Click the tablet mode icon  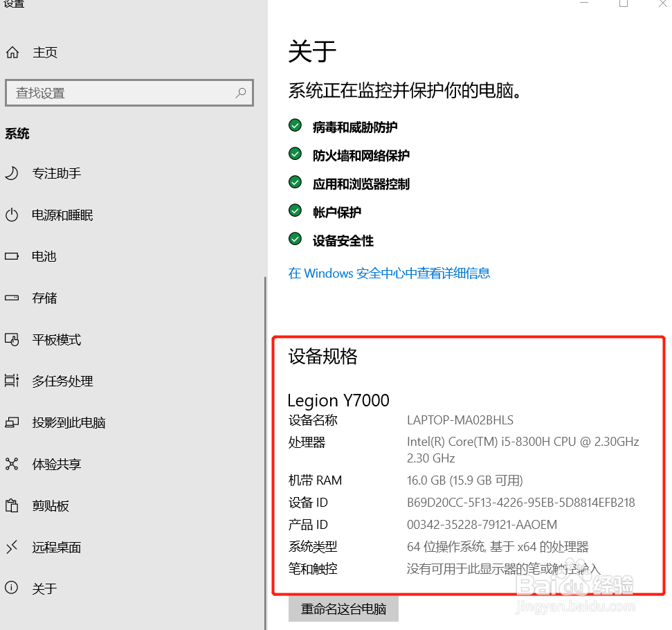click(x=12, y=340)
